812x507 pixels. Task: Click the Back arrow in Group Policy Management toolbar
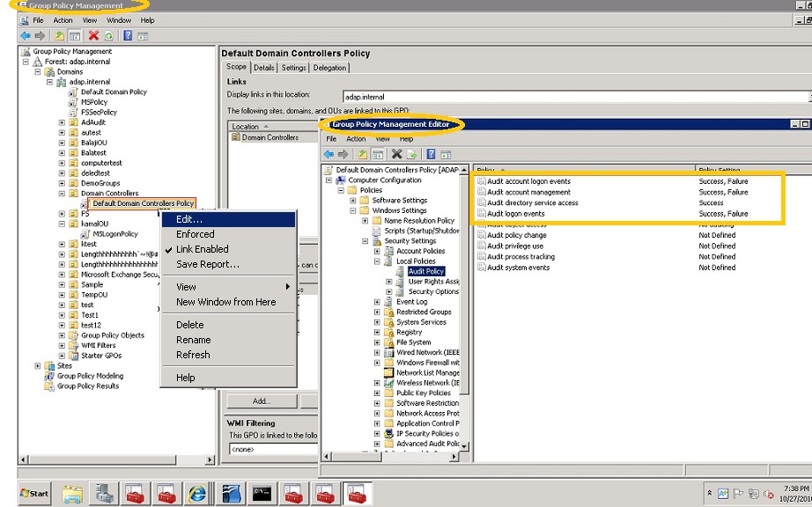(x=26, y=36)
